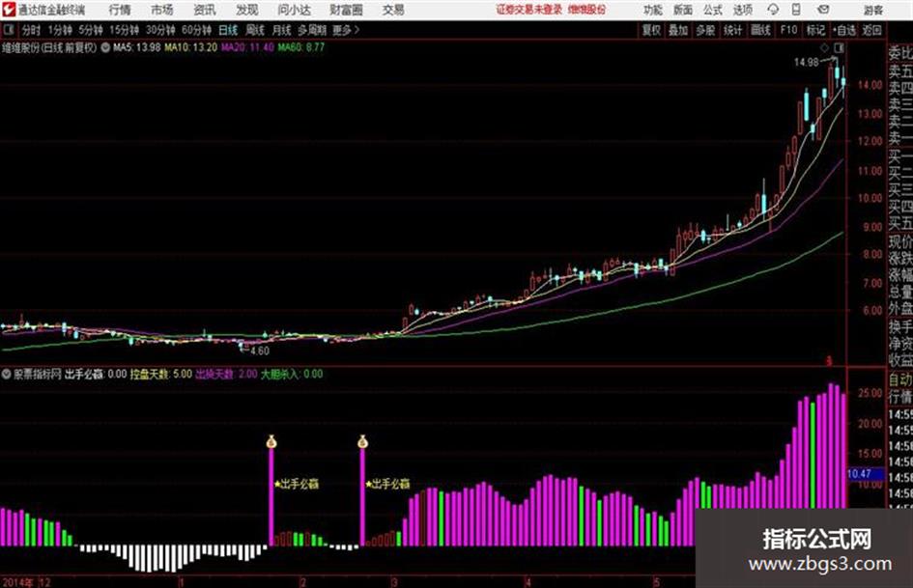The width and height of the screenshot is (913, 588).
Task: Click the diamond icon at chart top right
Action: point(824,47)
